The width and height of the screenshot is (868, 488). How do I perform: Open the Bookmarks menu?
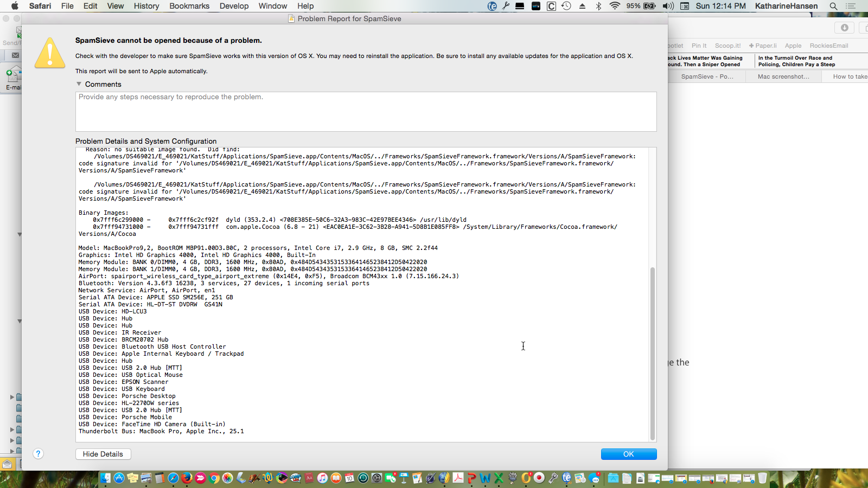[x=189, y=6]
